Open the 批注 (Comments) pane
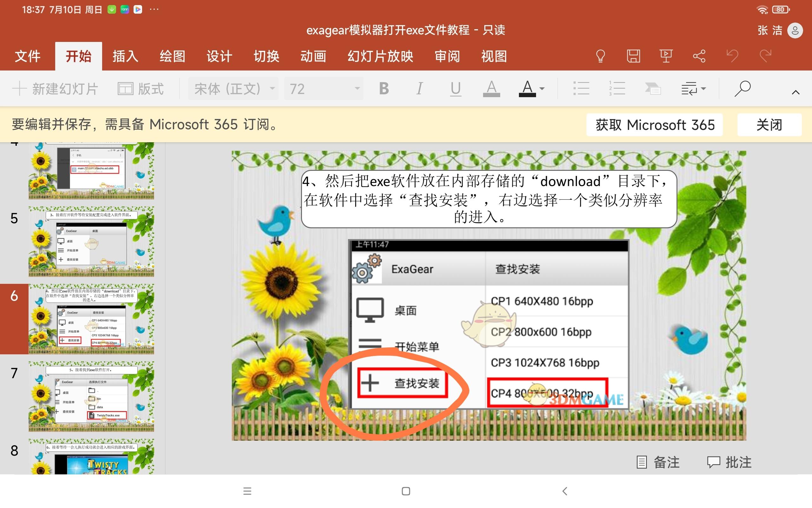This screenshot has height=508, width=812. [x=730, y=462]
